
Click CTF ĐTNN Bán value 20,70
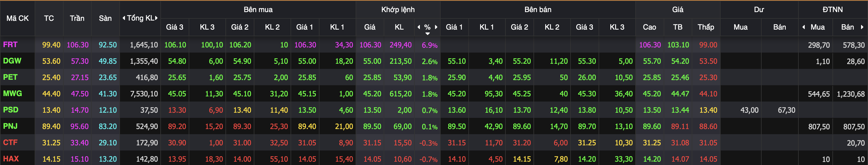856,143
